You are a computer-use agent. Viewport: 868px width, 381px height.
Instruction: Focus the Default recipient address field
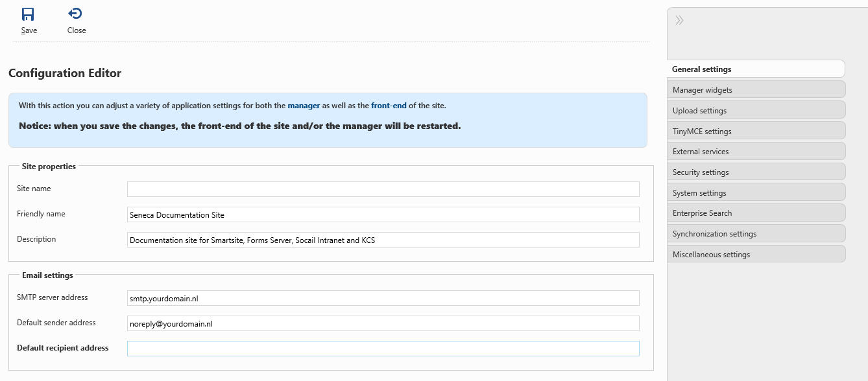click(383, 349)
